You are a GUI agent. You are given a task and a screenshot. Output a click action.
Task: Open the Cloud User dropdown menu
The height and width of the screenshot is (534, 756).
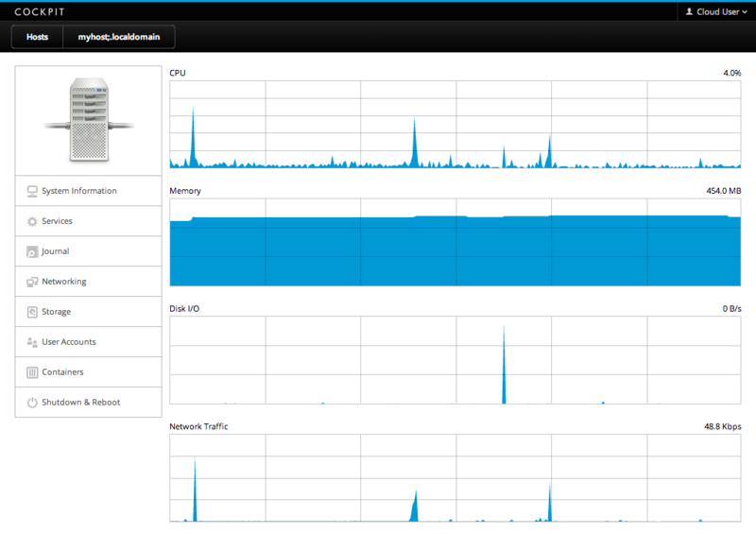pyautogui.click(x=716, y=11)
